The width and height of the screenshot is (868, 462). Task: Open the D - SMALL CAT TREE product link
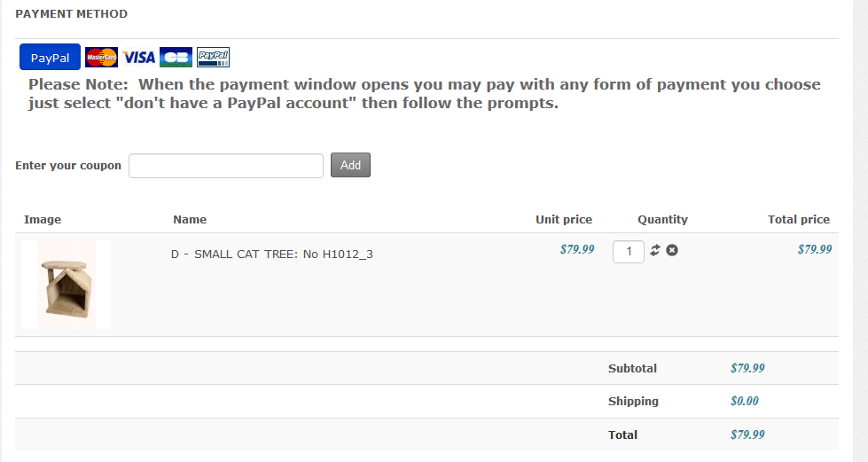[x=271, y=254]
